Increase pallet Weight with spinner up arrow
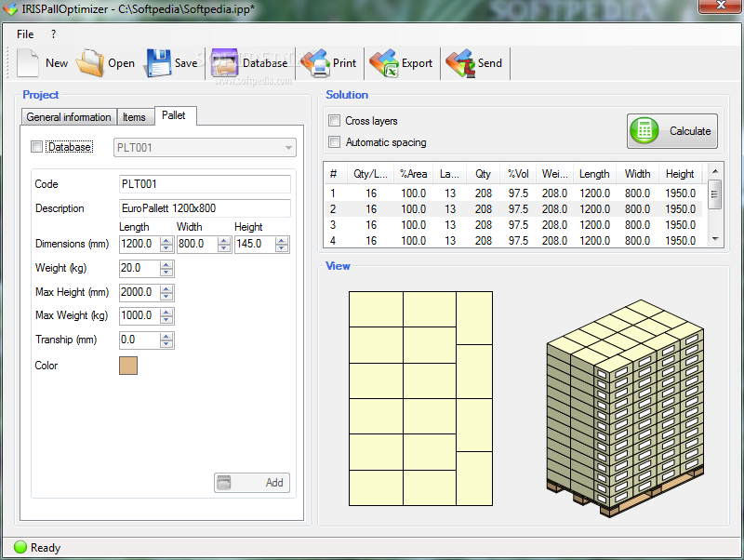The width and height of the screenshot is (744, 560). coord(166,265)
